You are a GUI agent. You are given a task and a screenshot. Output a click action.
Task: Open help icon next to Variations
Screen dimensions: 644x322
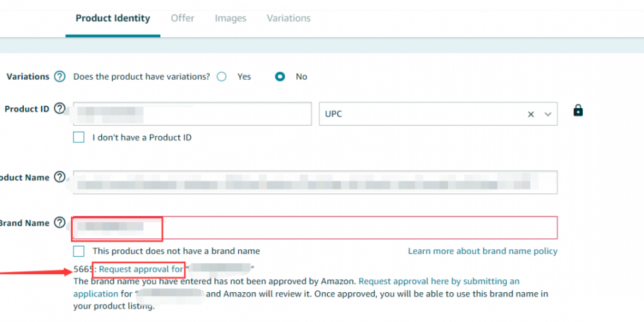(60, 77)
